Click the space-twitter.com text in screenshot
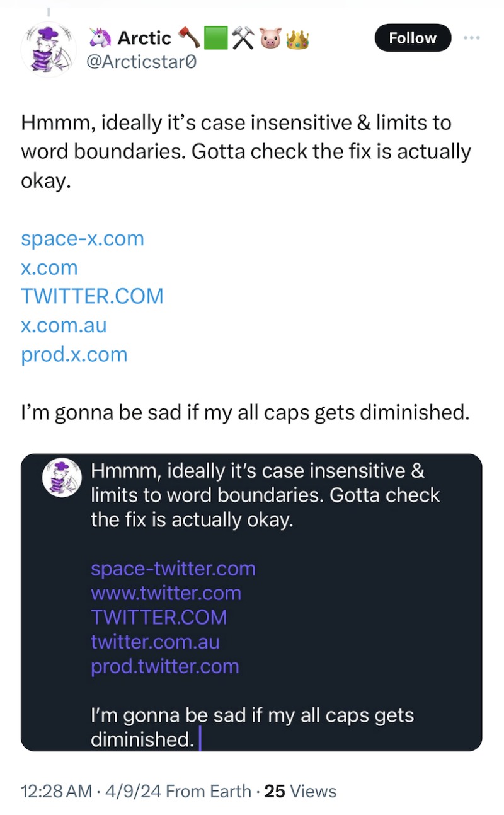Screen dimensions: 504x815 (173, 569)
